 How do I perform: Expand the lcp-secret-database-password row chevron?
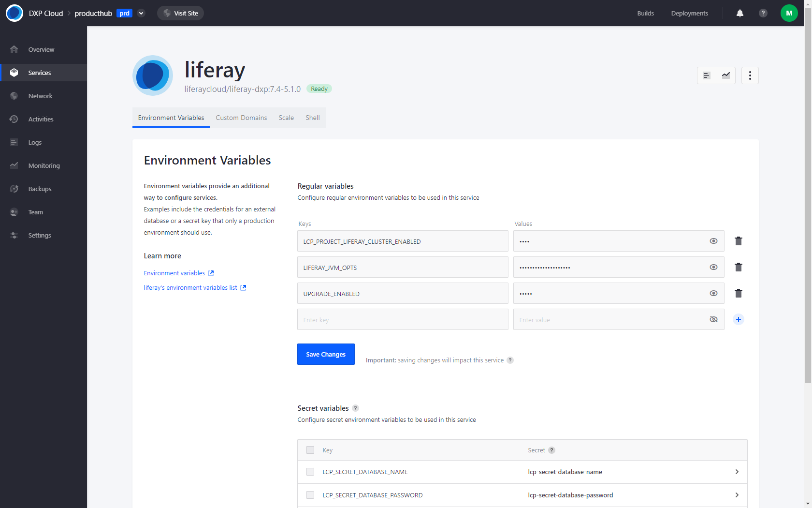click(737, 495)
